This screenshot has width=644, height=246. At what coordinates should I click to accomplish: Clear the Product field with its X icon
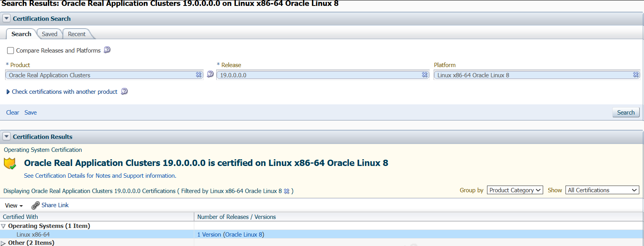(199, 75)
